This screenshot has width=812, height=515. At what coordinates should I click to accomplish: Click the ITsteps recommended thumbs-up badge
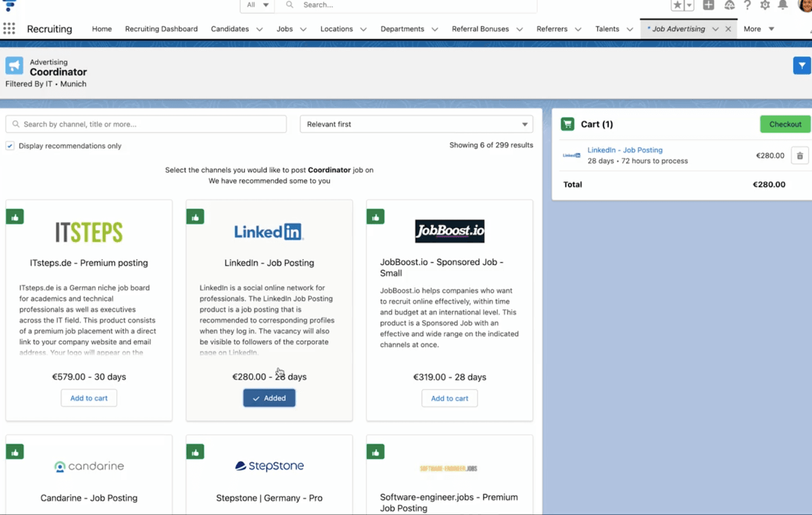(x=15, y=217)
